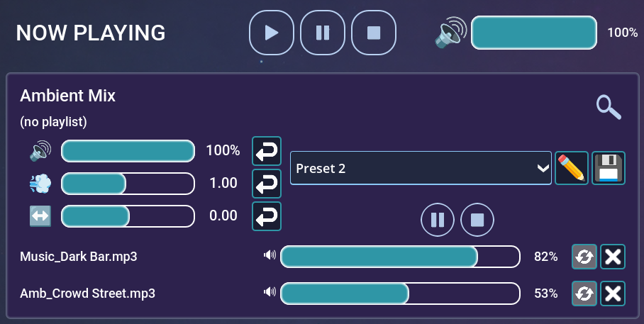Adjust the master volume slider at 100%
This screenshot has height=324, width=644.
(x=534, y=33)
